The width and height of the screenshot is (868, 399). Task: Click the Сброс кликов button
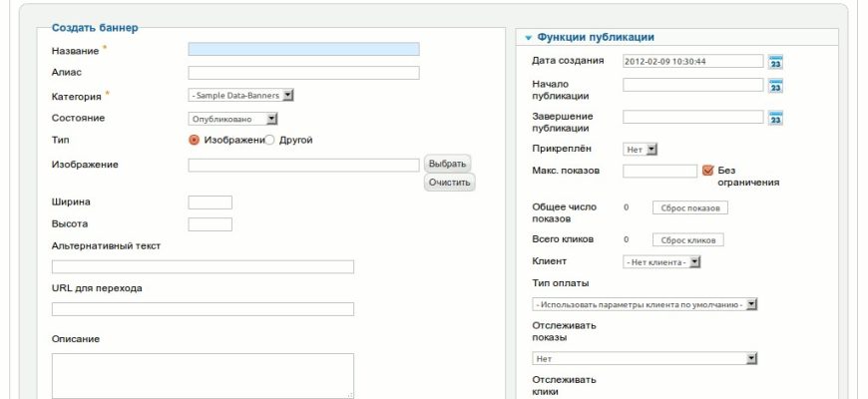687,240
